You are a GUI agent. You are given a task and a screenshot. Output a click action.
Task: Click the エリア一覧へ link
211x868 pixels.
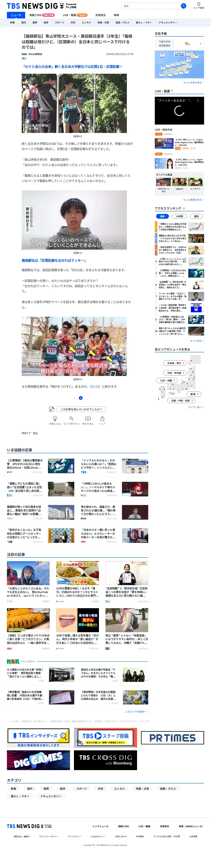196,407
